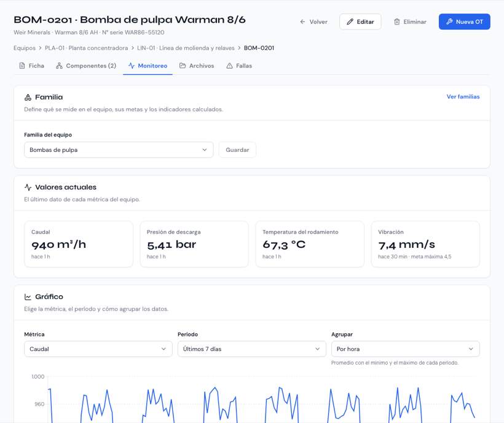
Task: Open the Familia del equipo dropdown
Action: pyautogui.click(x=119, y=150)
